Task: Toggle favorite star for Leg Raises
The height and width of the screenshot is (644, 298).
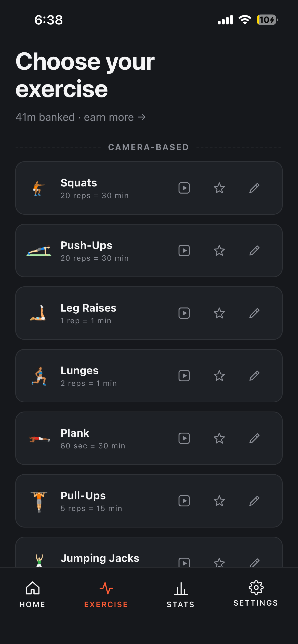Action: (219, 313)
